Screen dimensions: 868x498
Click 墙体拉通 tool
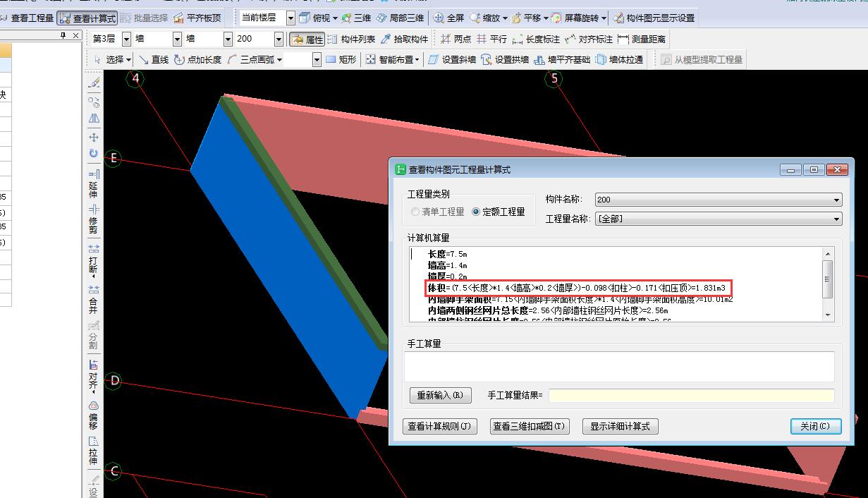point(619,59)
